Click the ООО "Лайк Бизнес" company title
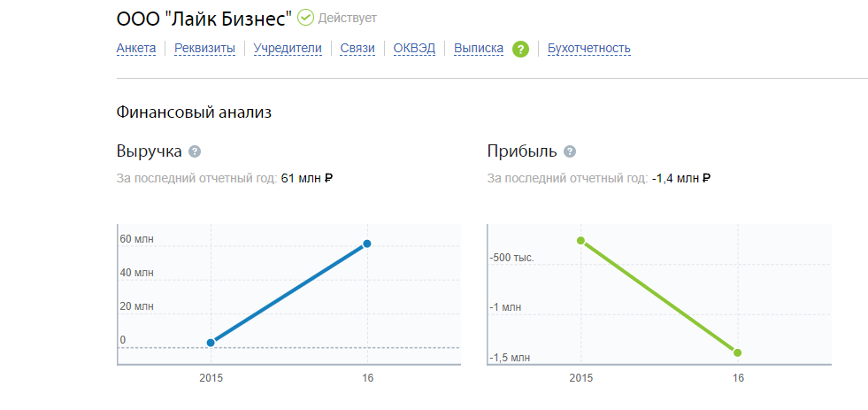Screen dimensions: 868x410 pyautogui.click(x=204, y=19)
